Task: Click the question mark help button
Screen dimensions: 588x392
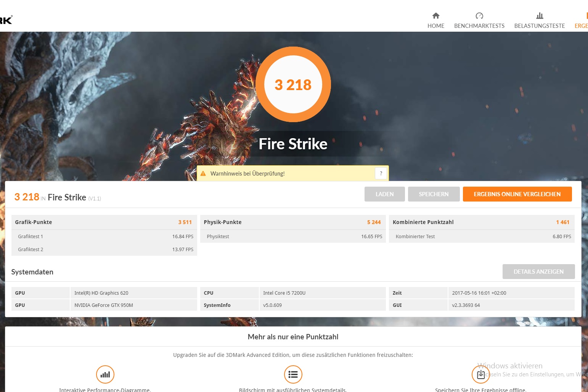Action: pos(381,173)
